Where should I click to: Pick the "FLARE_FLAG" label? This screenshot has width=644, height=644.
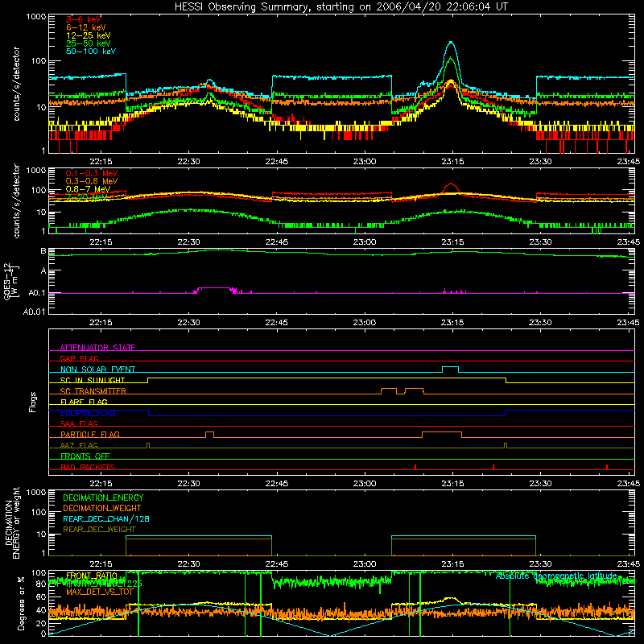(84, 402)
